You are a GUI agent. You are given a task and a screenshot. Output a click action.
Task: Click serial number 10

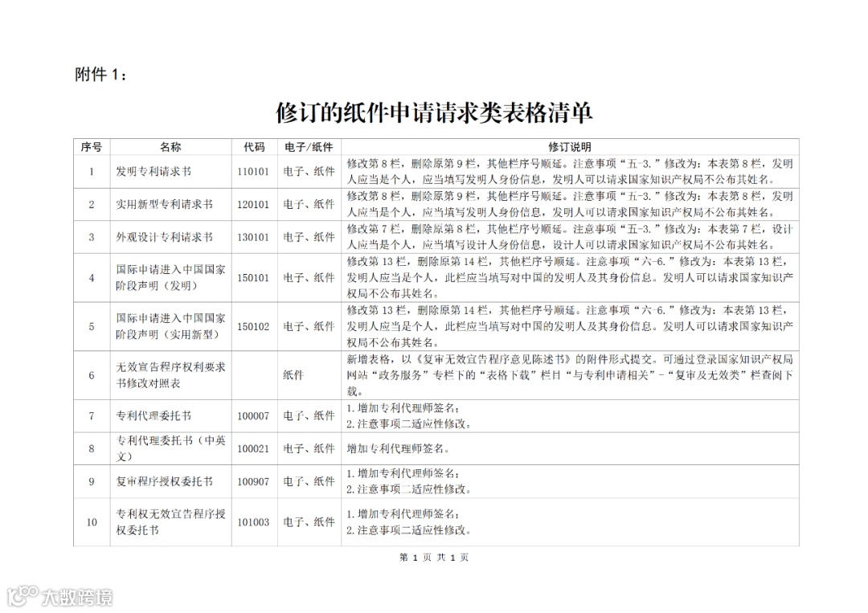(x=92, y=521)
